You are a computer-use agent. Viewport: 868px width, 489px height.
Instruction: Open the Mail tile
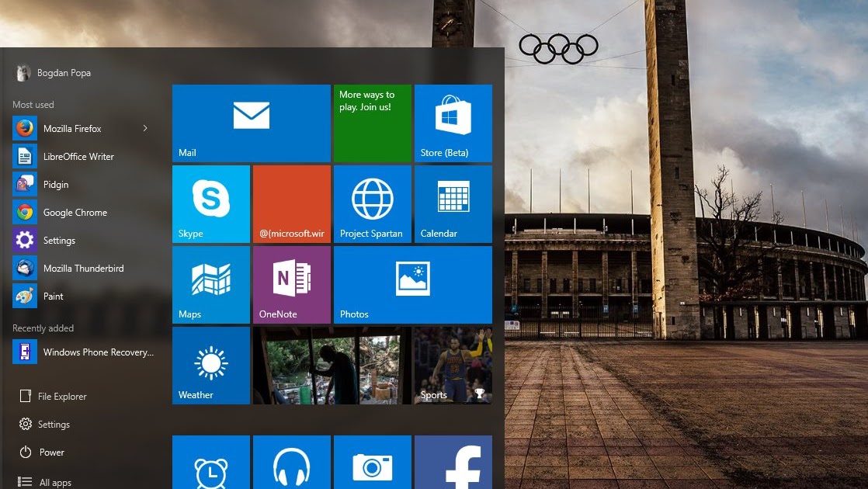tap(252, 123)
